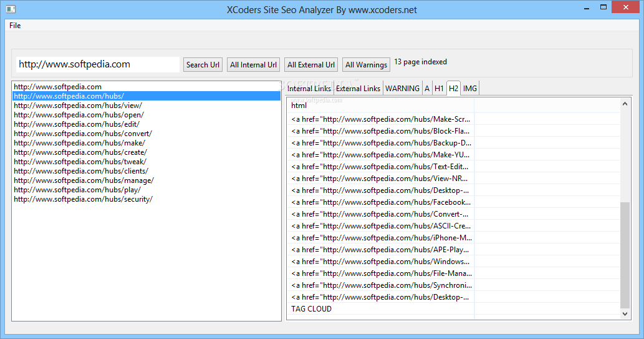Switch to the H1 tab

pyautogui.click(x=439, y=89)
